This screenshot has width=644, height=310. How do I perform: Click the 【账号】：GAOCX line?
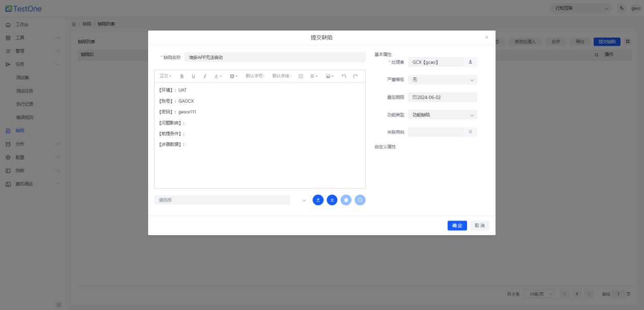(x=177, y=101)
